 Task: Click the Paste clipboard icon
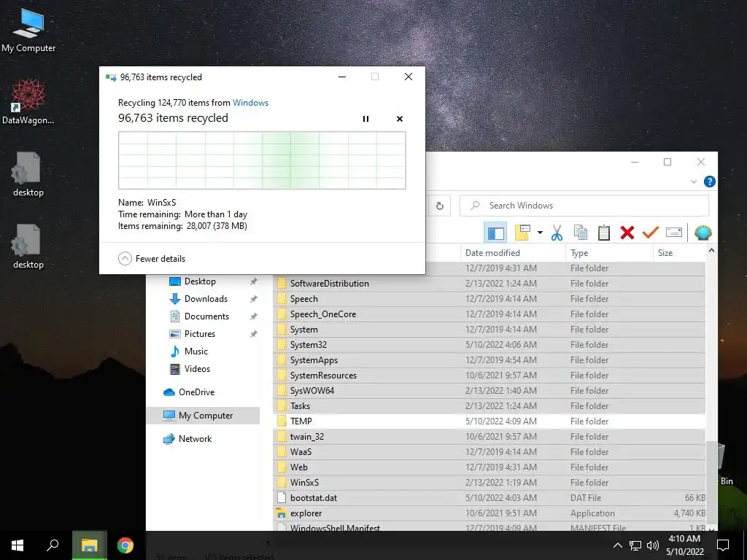coord(603,233)
